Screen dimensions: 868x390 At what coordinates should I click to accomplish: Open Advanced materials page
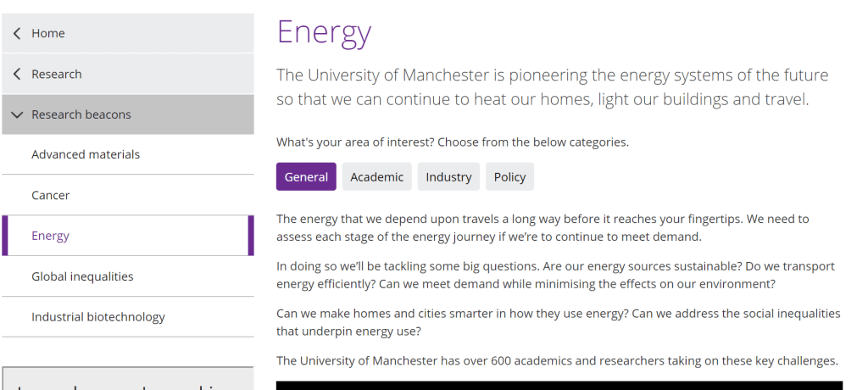[x=86, y=155]
